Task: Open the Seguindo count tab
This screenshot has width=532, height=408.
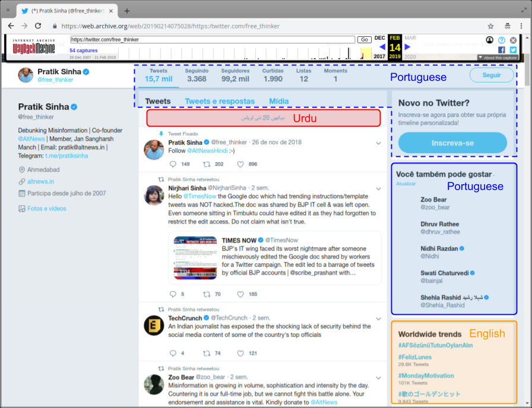Action: tap(197, 75)
